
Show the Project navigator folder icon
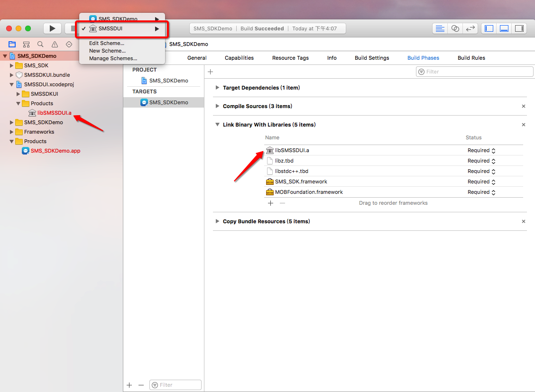tap(12, 44)
